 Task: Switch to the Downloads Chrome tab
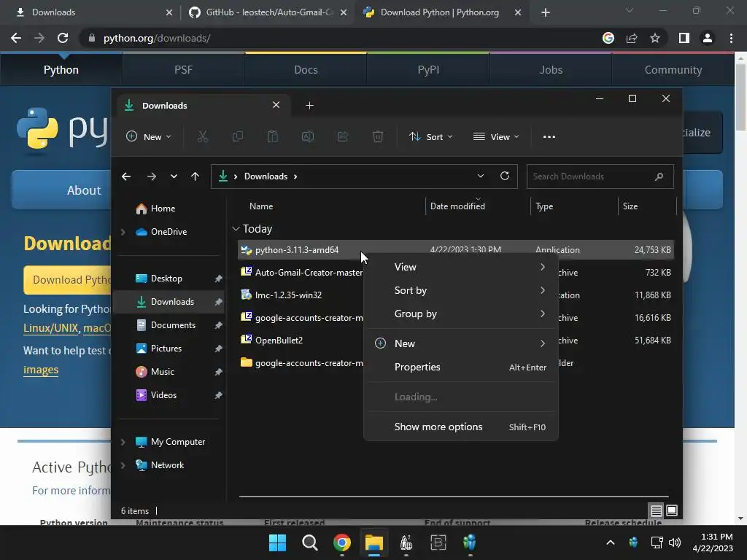point(93,12)
